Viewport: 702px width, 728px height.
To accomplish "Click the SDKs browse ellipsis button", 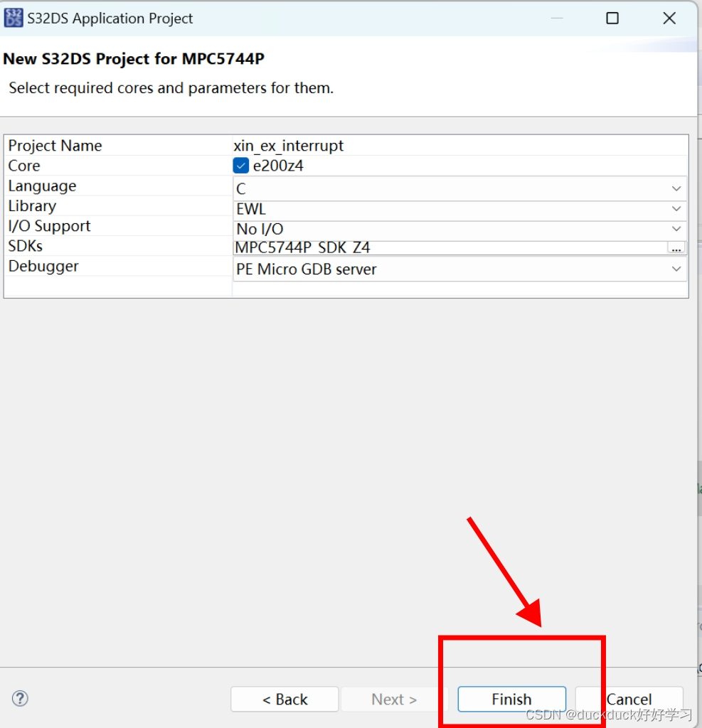I will [676, 248].
